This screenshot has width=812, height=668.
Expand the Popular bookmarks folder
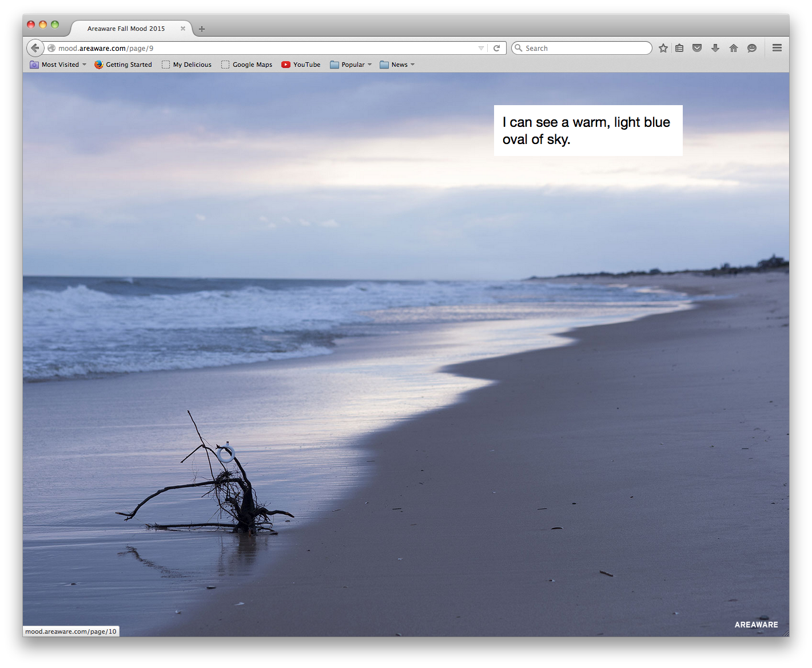pyautogui.click(x=351, y=65)
